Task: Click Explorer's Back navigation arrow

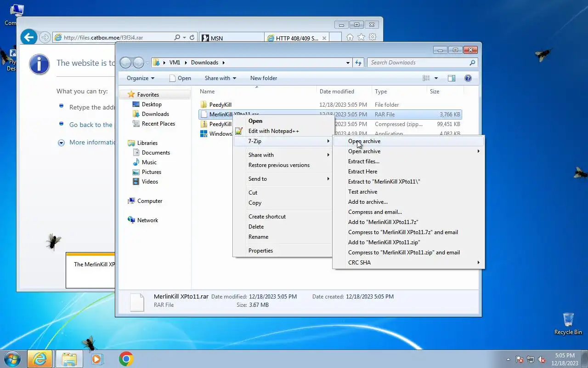Action: [x=125, y=63]
